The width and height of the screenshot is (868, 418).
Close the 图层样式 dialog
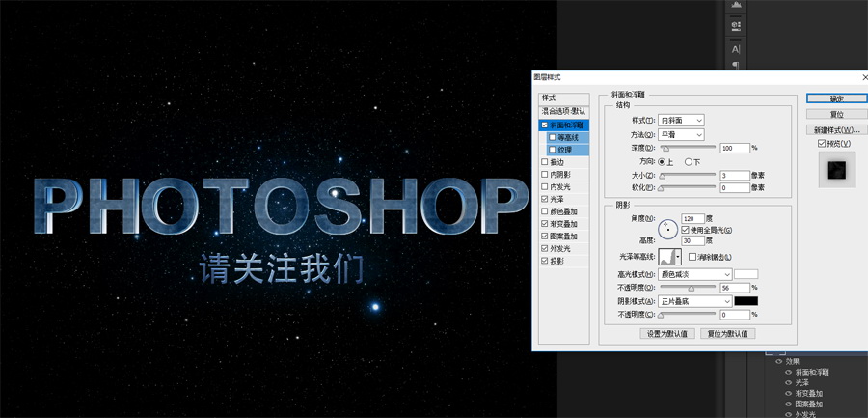coord(865,77)
